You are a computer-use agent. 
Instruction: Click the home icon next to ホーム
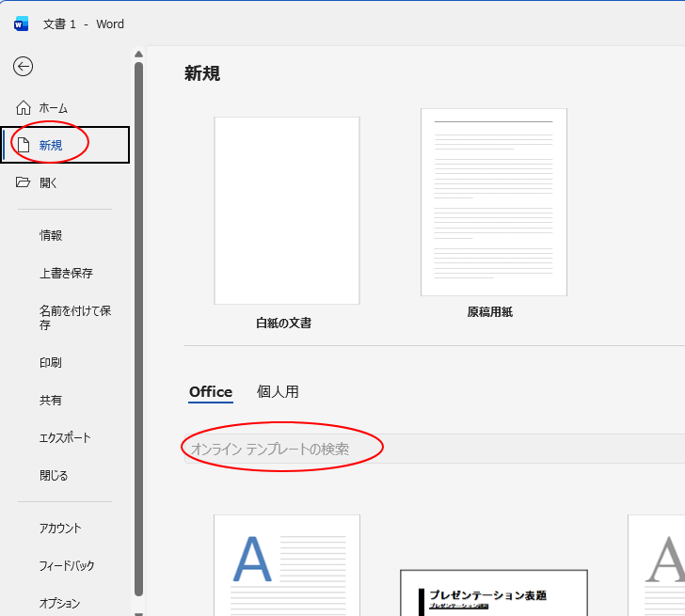coord(24,107)
